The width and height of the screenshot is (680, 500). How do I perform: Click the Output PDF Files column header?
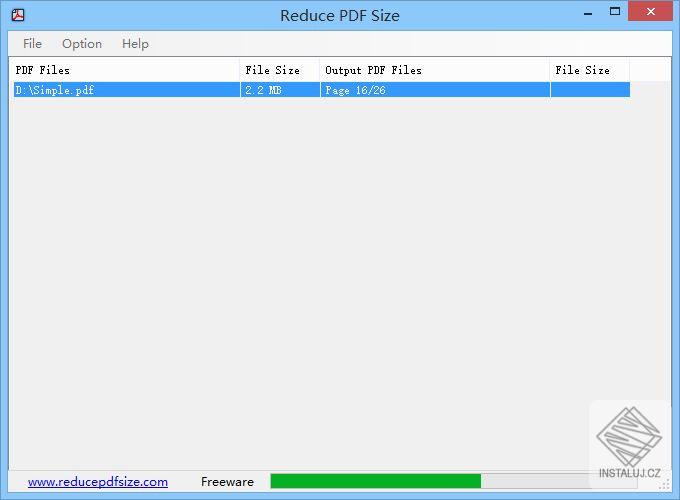click(435, 70)
